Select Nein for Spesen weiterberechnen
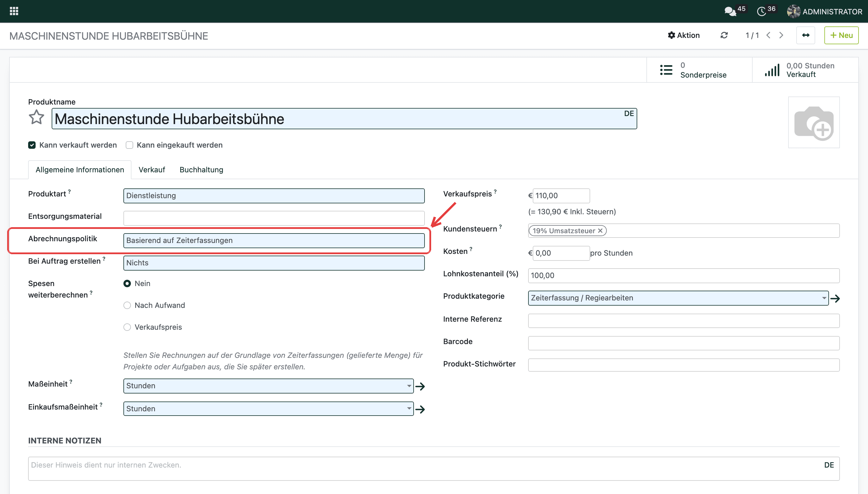 pos(127,284)
